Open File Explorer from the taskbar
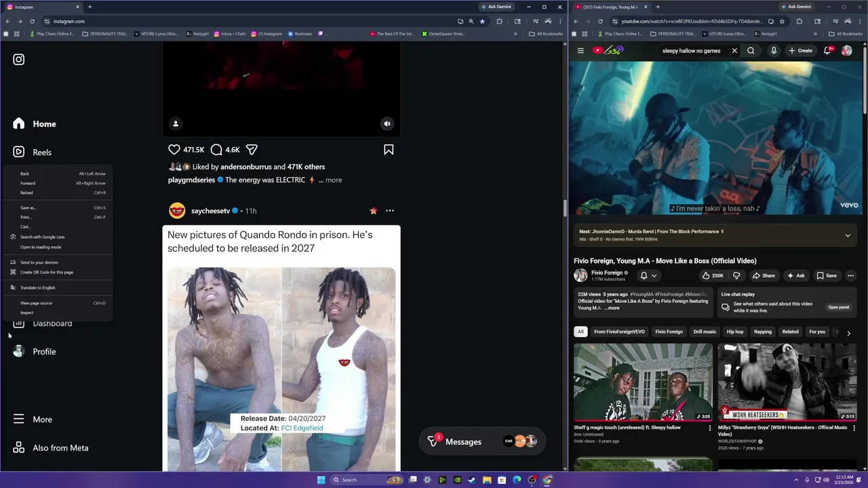 (x=487, y=480)
